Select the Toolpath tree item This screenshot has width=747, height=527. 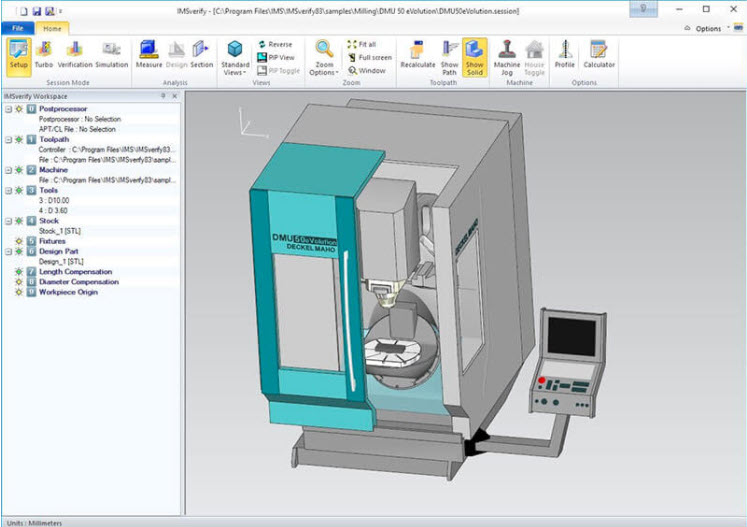point(54,140)
